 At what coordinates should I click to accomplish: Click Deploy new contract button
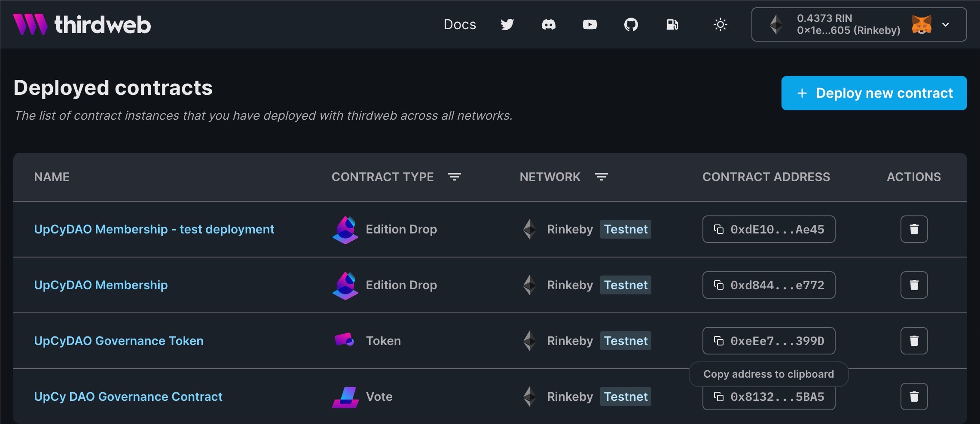tap(874, 93)
